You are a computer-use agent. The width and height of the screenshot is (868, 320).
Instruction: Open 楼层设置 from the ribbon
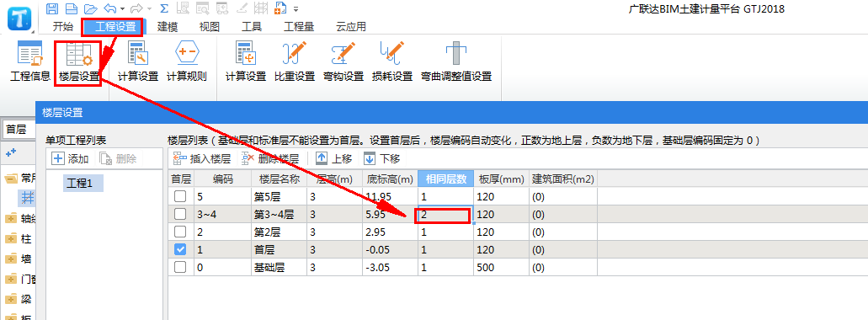(79, 62)
